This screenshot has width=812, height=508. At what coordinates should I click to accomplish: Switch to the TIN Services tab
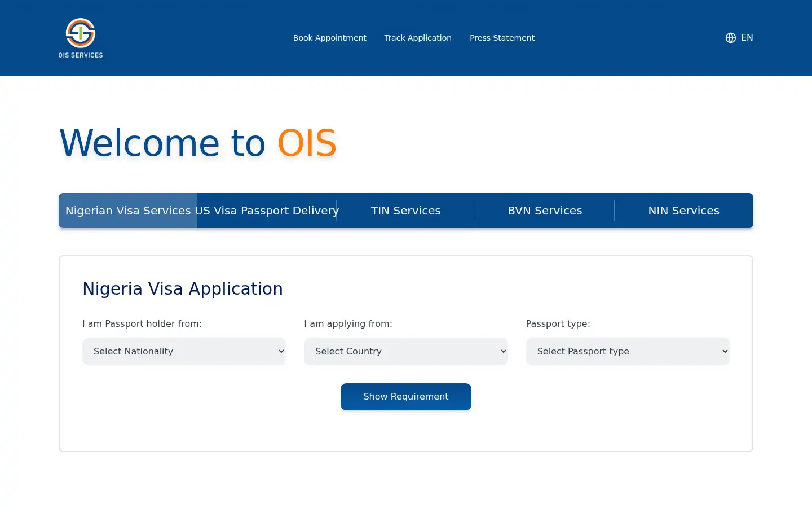click(x=406, y=211)
